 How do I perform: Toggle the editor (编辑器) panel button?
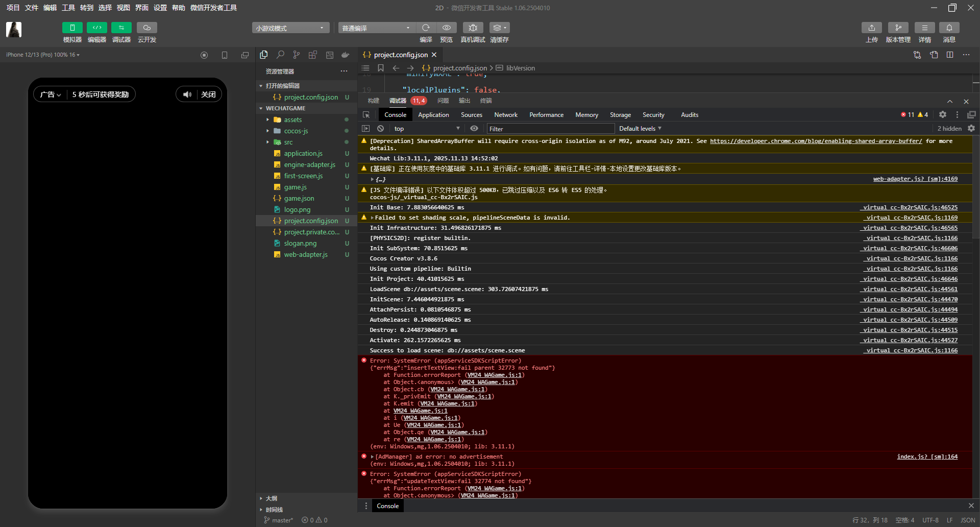coord(96,28)
